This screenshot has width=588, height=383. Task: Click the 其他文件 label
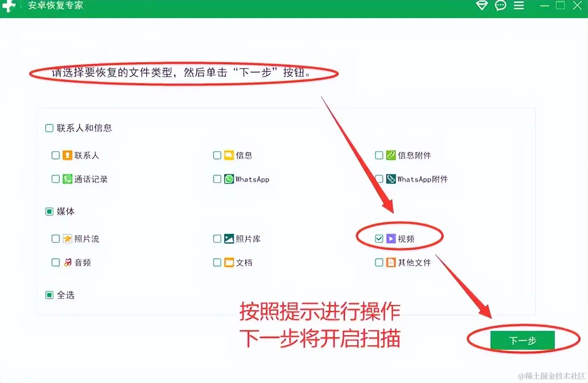[415, 263]
